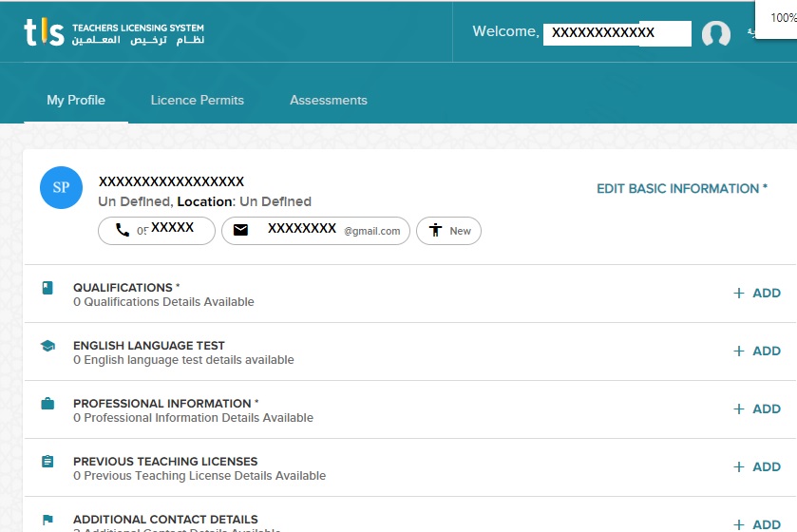Screen dimensions: 797x532
Task: Switch to the My Profile tab
Action: tap(76, 100)
